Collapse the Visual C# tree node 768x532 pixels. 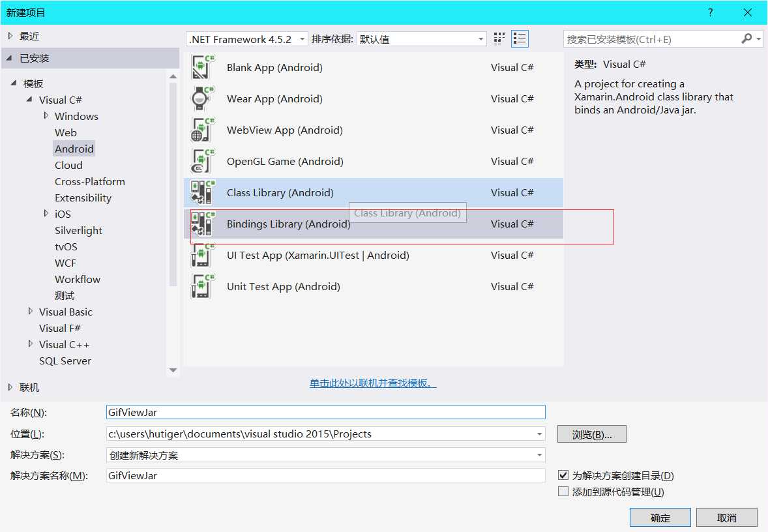coord(30,100)
